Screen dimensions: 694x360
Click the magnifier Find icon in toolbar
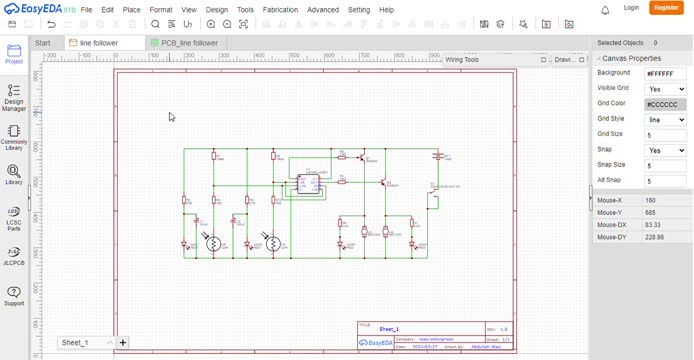(x=155, y=24)
